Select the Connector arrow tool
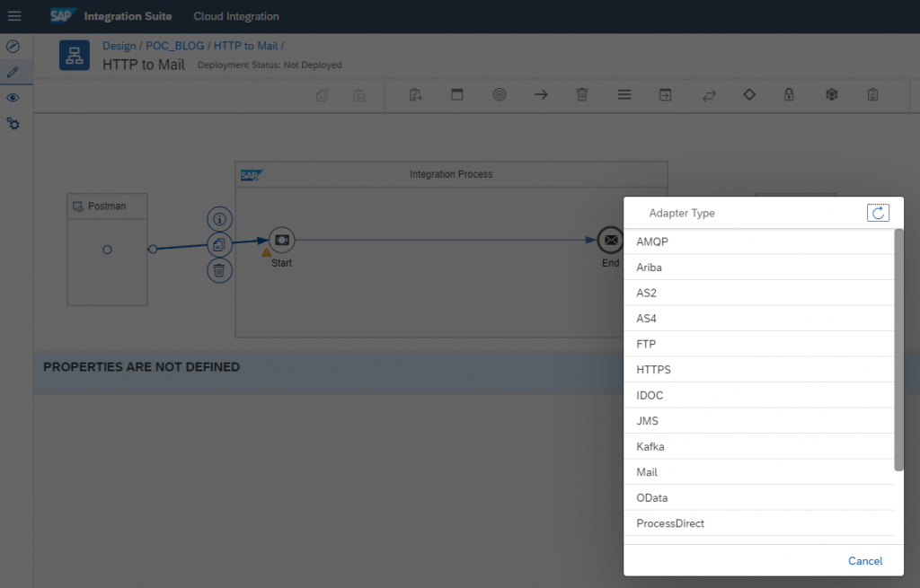920x588 pixels. (x=541, y=94)
